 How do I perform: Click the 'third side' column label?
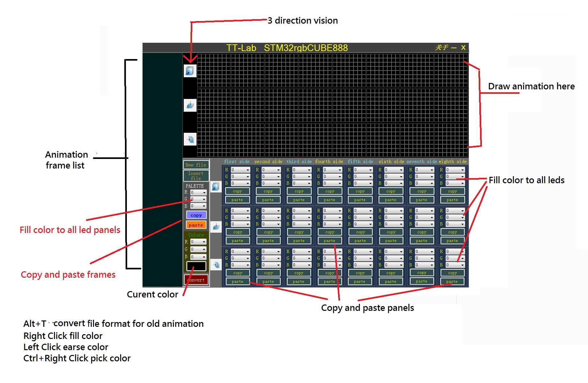(299, 161)
